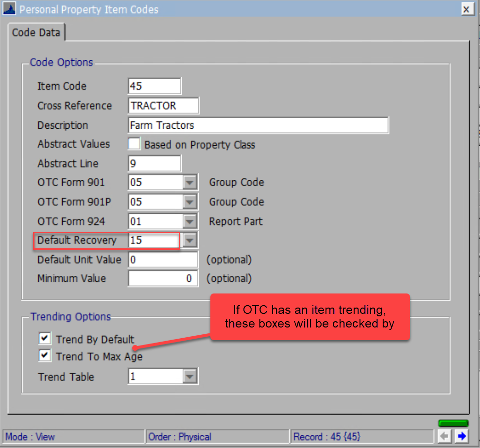
Task: Select the Item Code input field
Action: (x=154, y=86)
